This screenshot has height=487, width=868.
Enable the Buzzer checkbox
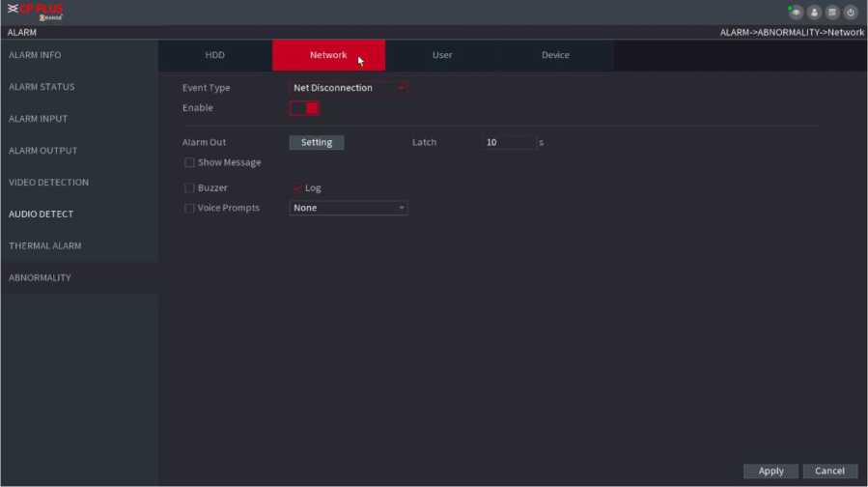pos(189,188)
